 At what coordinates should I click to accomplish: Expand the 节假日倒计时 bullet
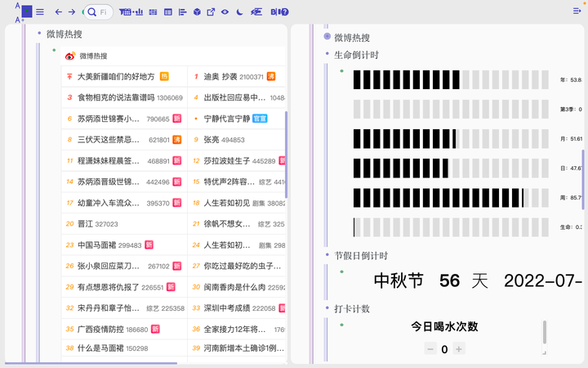[327, 255]
